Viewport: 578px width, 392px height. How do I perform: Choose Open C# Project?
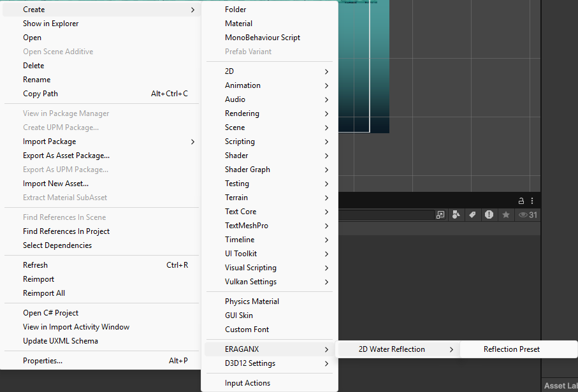click(x=101, y=313)
